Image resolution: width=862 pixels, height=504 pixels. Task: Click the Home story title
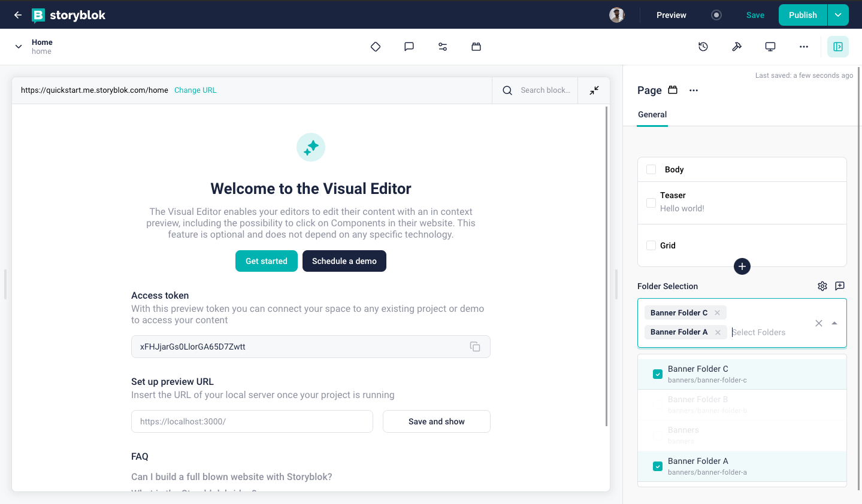(x=42, y=42)
